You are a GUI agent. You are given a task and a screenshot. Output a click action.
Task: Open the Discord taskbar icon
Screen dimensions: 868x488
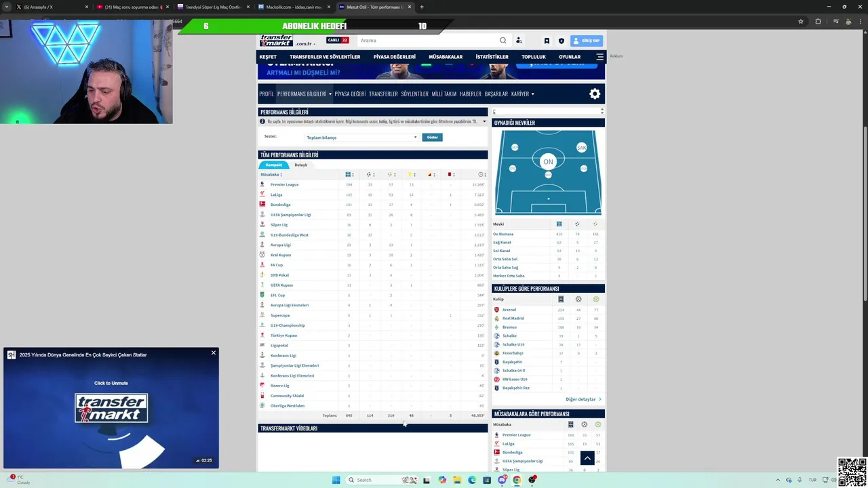[x=502, y=480]
